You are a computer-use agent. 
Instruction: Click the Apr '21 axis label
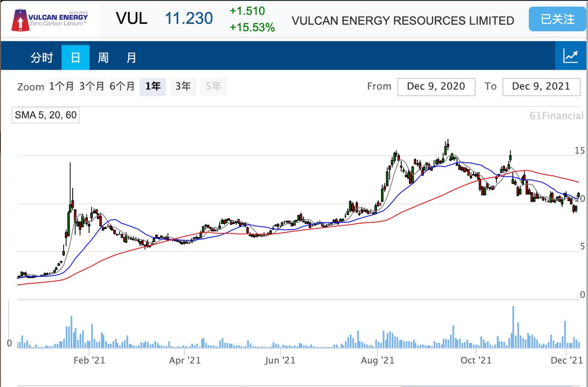click(185, 360)
